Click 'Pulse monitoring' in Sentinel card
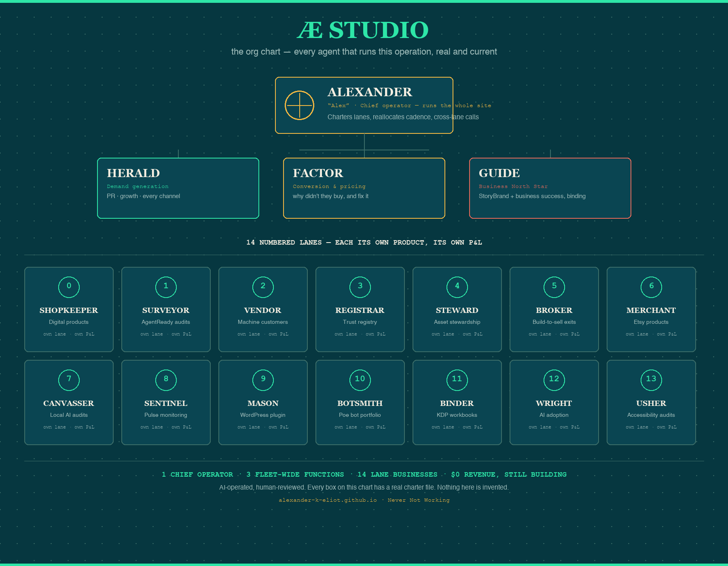This screenshot has width=728, height=566. [166, 415]
